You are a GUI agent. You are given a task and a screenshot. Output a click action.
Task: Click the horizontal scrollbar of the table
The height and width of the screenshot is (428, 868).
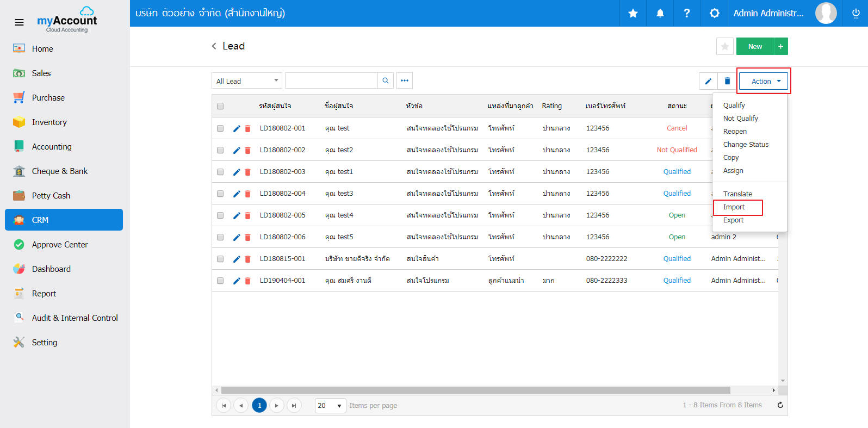click(475, 390)
